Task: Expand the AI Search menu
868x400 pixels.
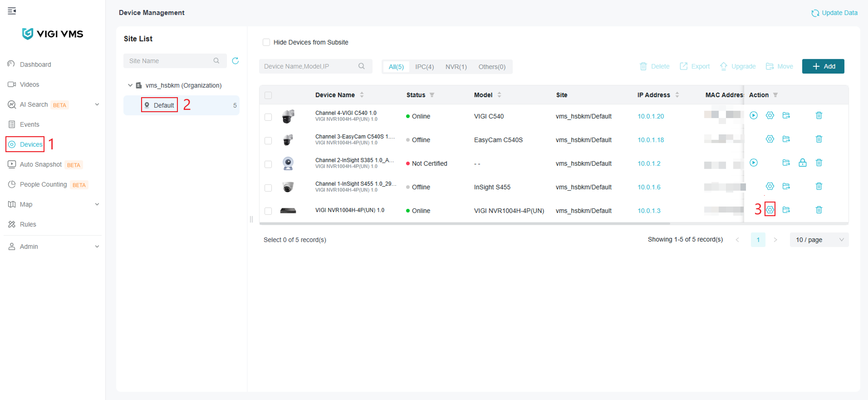Action: point(97,104)
